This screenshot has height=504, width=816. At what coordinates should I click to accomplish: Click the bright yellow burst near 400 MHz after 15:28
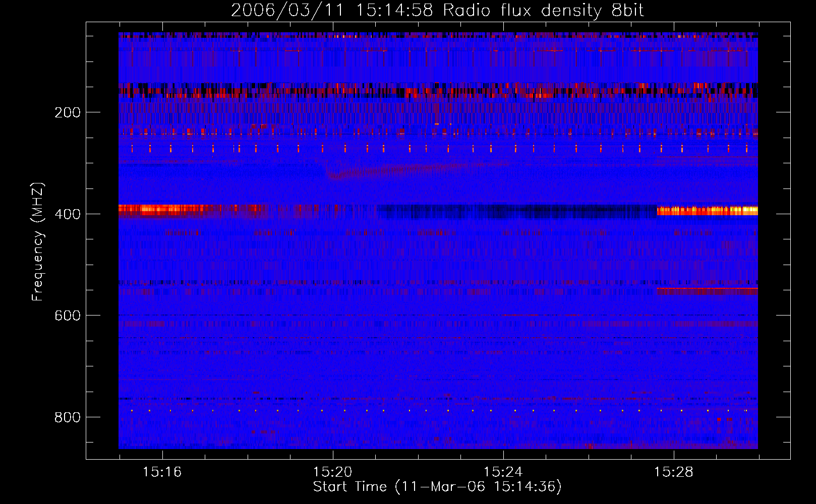click(x=707, y=211)
